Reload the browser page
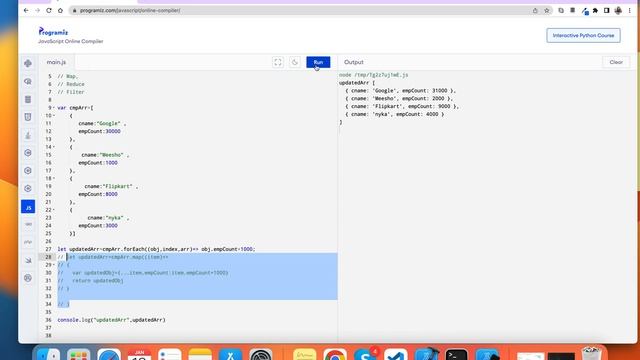The width and height of the screenshot is (640, 360). click(49, 10)
